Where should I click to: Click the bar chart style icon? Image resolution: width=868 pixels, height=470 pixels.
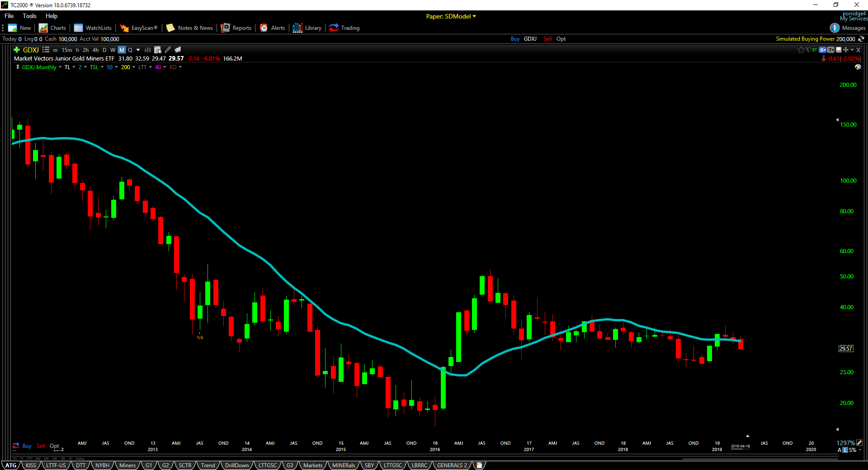[148, 50]
